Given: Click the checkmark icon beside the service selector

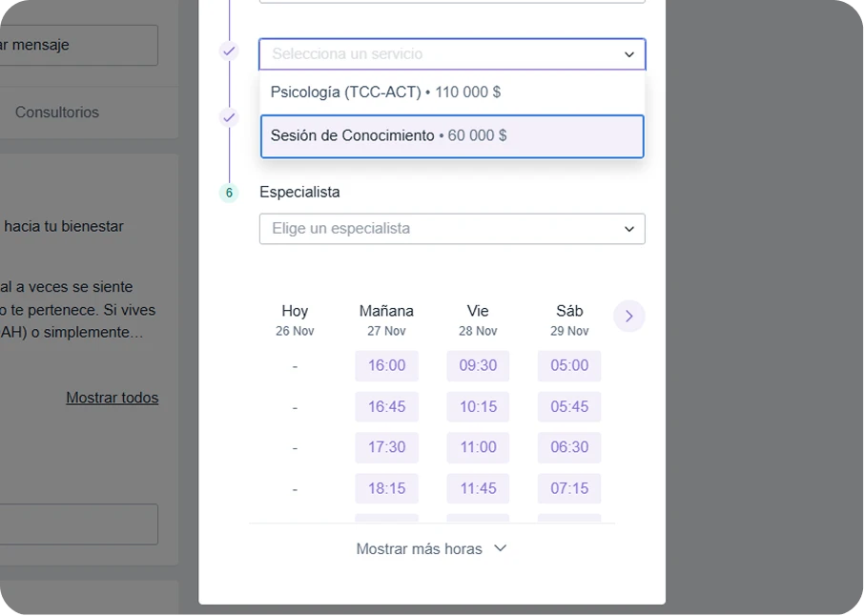Looking at the screenshot, I should [228, 51].
